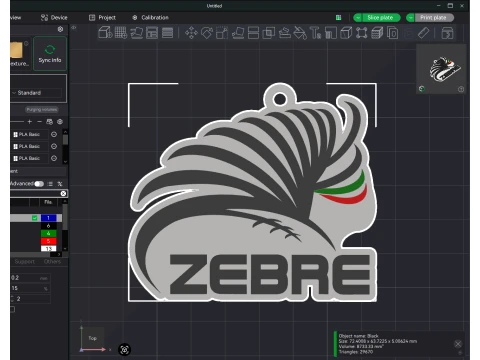
Task: Click the Add plate grid icon
Action: tap(121, 33)
